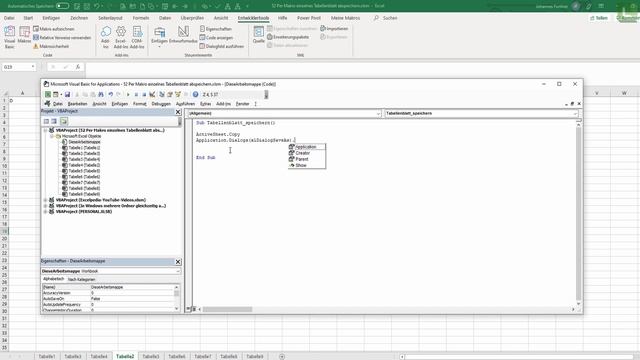Toggle Automatisches Speichern switch
The image size is (640, 360).
(62, 6)
